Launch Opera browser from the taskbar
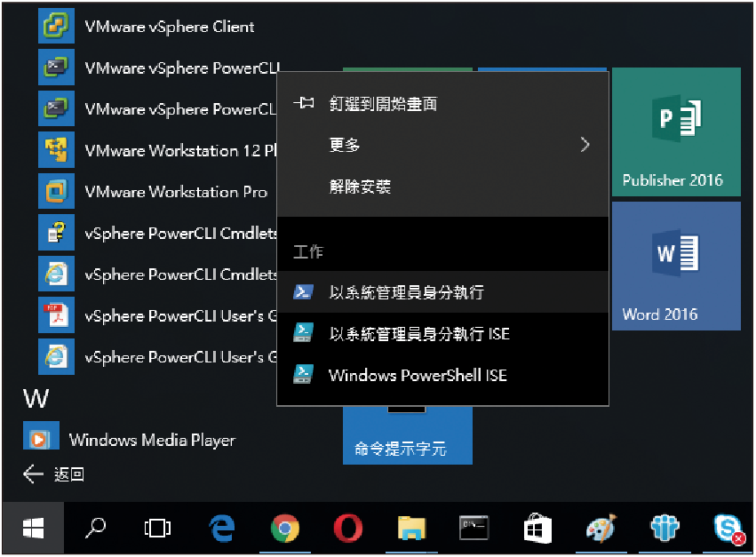The height and width of the screenshot is (557, 756). click(348, 528)
